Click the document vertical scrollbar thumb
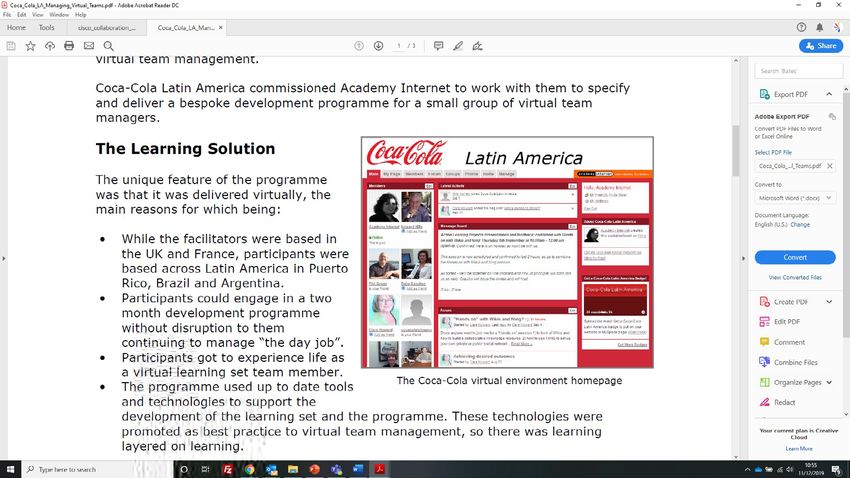 pyautogui.click(x=736, y=151)
